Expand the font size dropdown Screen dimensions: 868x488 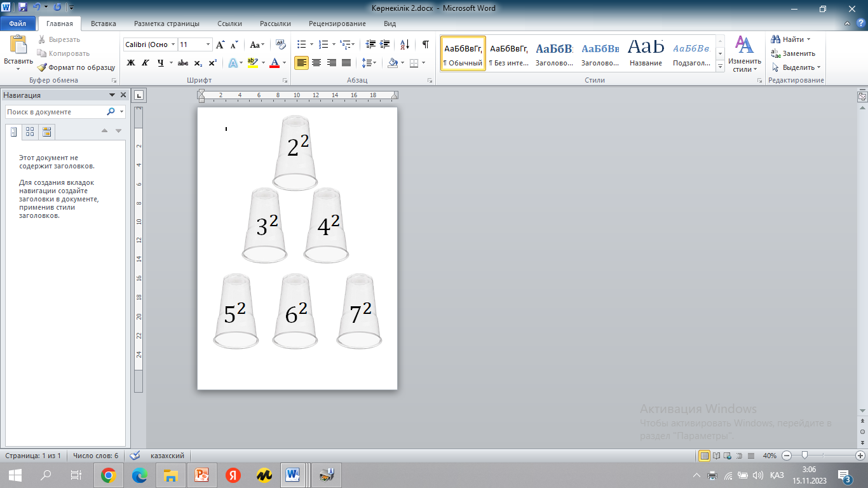point(208,44)
